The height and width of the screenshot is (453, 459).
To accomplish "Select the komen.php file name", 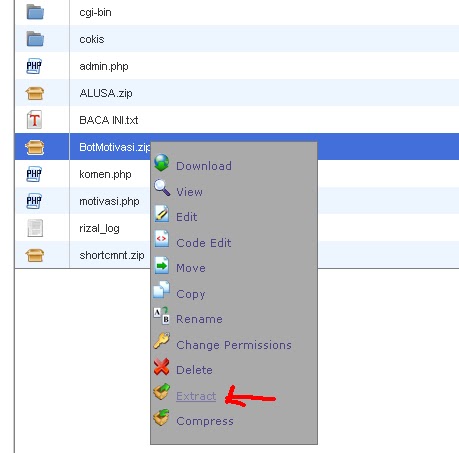I will pos(105,174).
